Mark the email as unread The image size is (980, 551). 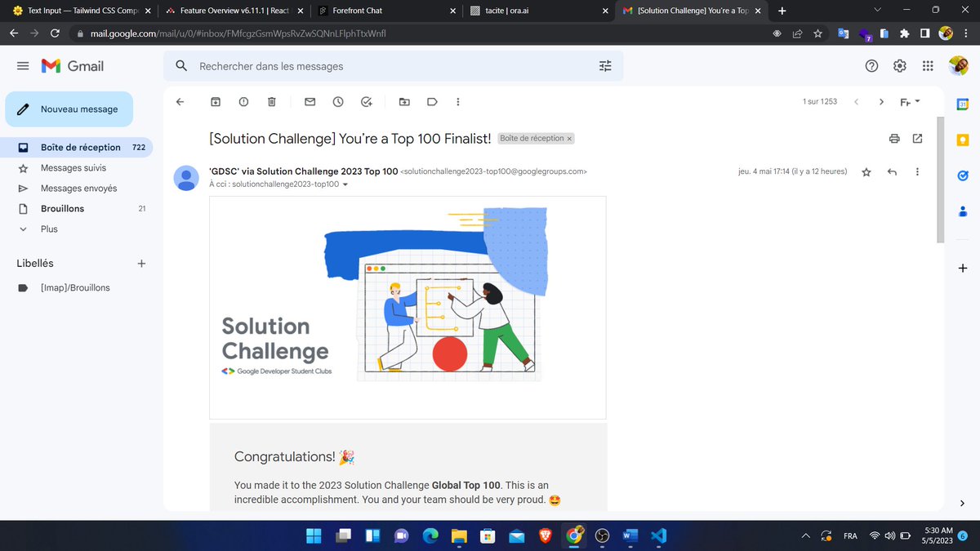(x=310, y=101)
